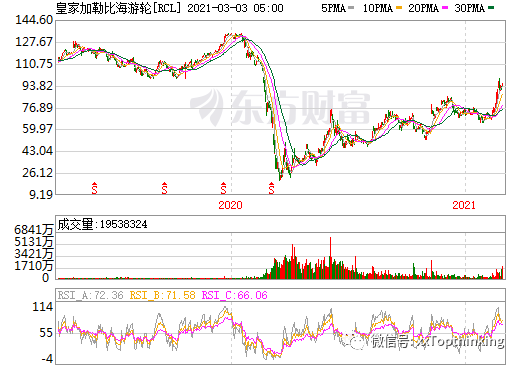This screenshot has height=365, width=520.
Task: Click the 5131万 volume axis label
Action: click(34, 242)
